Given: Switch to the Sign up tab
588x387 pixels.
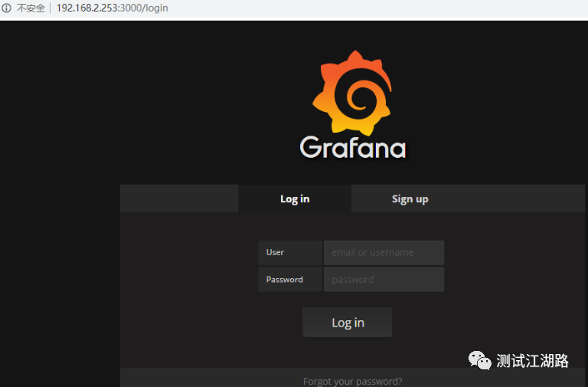Looking at the screenshot, I should [410, 198].
